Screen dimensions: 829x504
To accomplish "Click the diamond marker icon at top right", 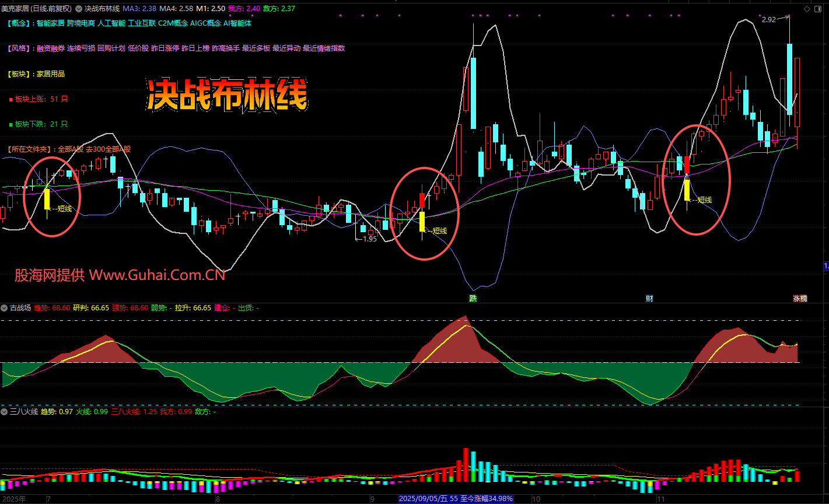I will (807, 9).
